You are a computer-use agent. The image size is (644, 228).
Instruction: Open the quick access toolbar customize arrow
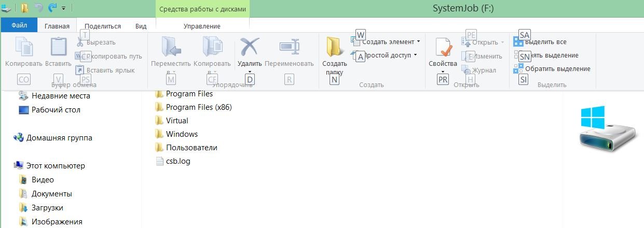63,8
